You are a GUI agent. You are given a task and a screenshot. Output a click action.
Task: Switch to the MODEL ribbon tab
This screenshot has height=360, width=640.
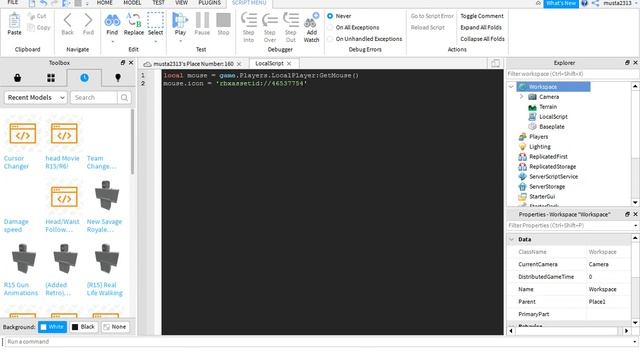pos(132,2)
